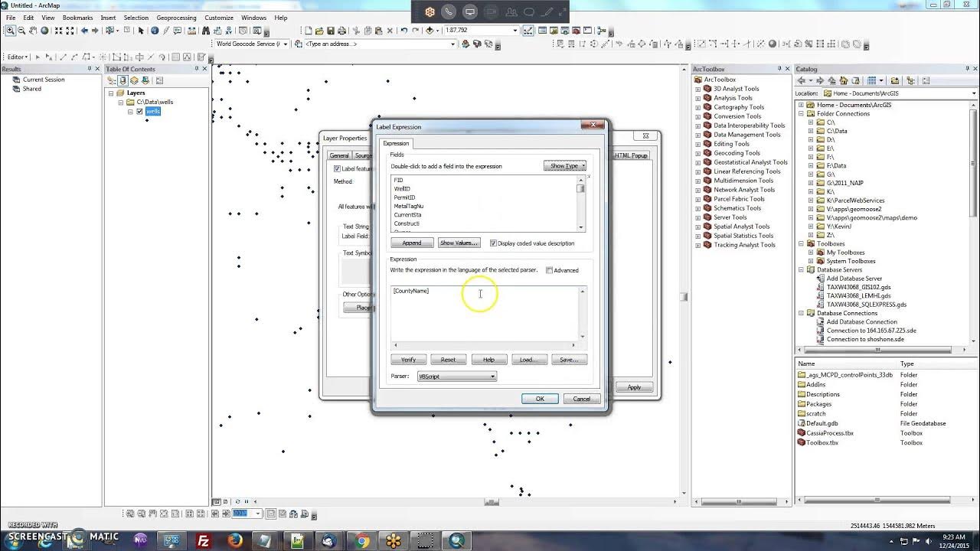The height and width of the screenshot is (551, 980).
Task: Click the Add Data button
Action: 431,31
